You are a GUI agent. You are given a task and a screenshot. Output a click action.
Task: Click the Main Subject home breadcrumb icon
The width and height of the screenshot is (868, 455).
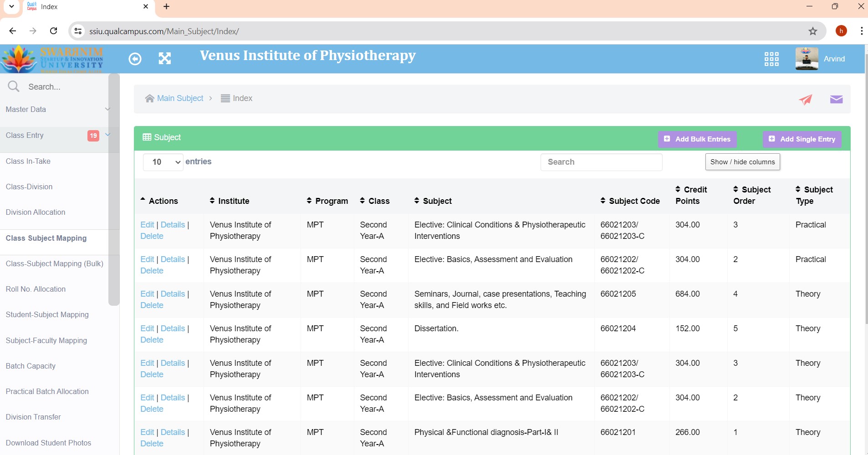(x=149, y=98)
